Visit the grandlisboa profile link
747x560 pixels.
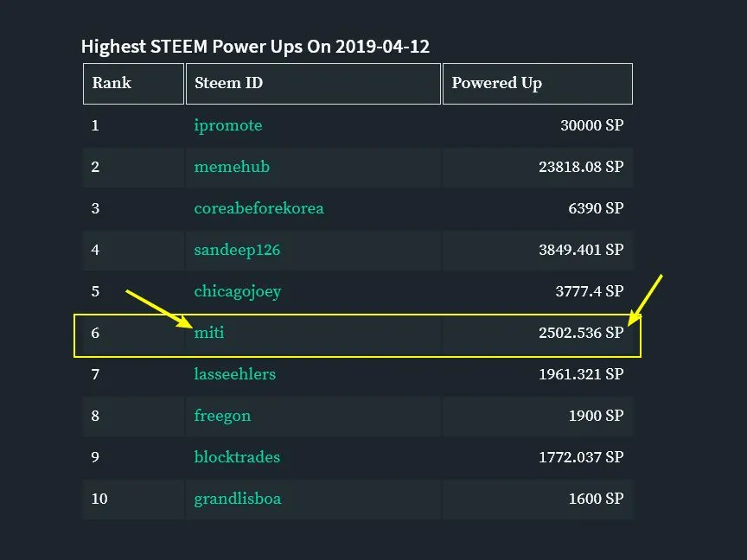click(x=237, y=499)
